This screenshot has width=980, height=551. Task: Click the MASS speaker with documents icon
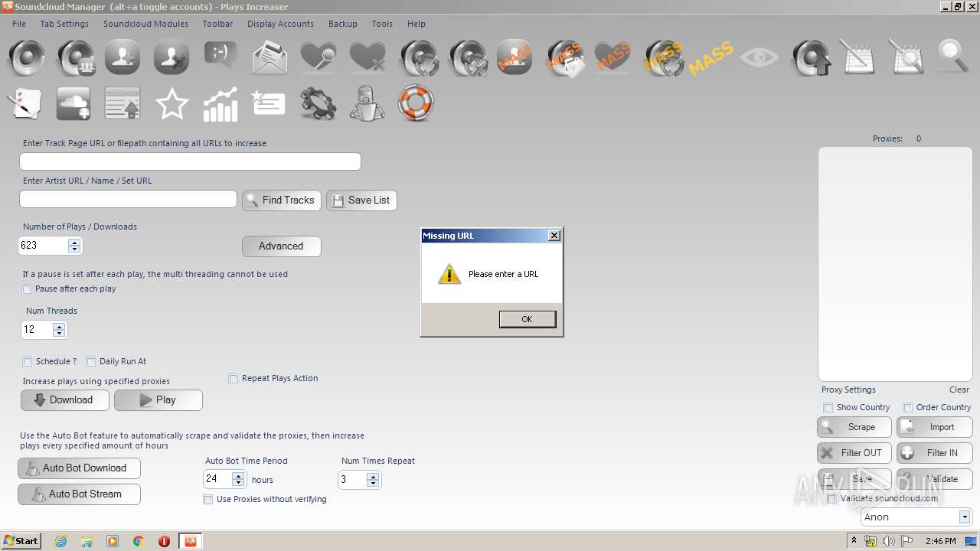coord(566,58)
